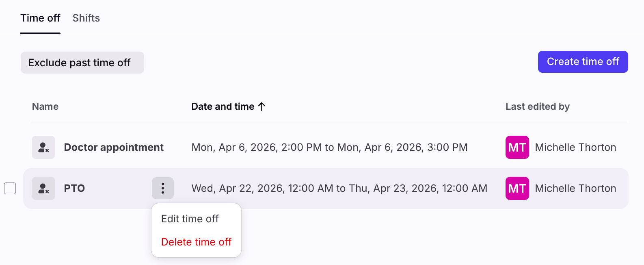Toggle Exclude past time off filter

pyautogui.click(x=82, y=63)
